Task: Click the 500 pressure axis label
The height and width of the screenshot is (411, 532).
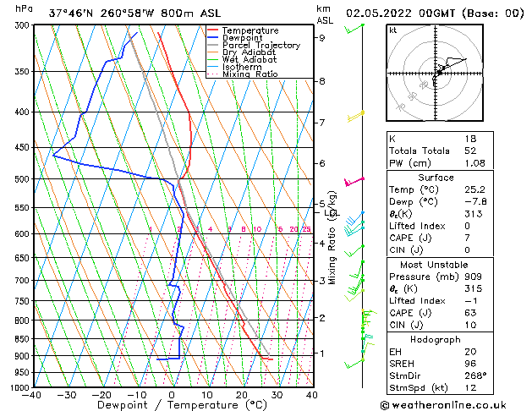Action: click(24, 179)
